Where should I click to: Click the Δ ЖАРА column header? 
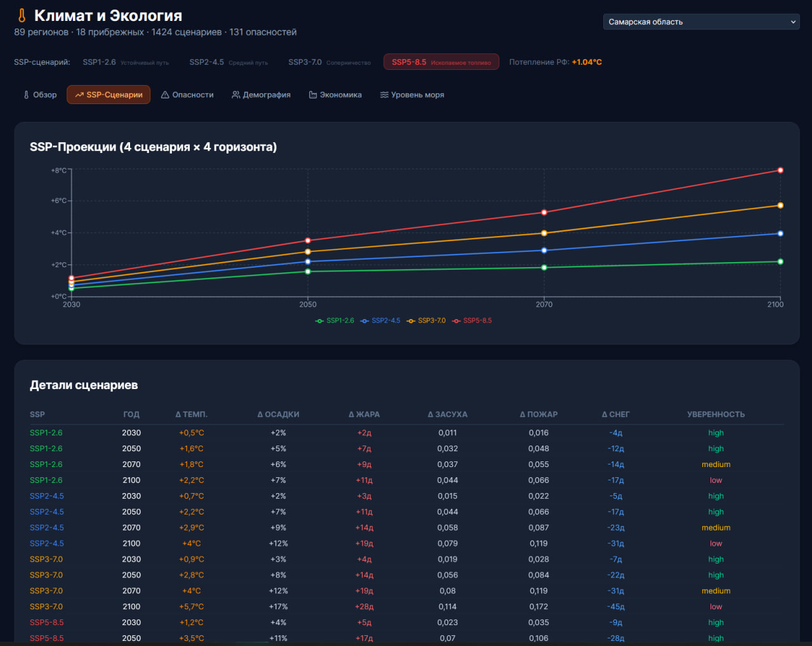point(364,414)
